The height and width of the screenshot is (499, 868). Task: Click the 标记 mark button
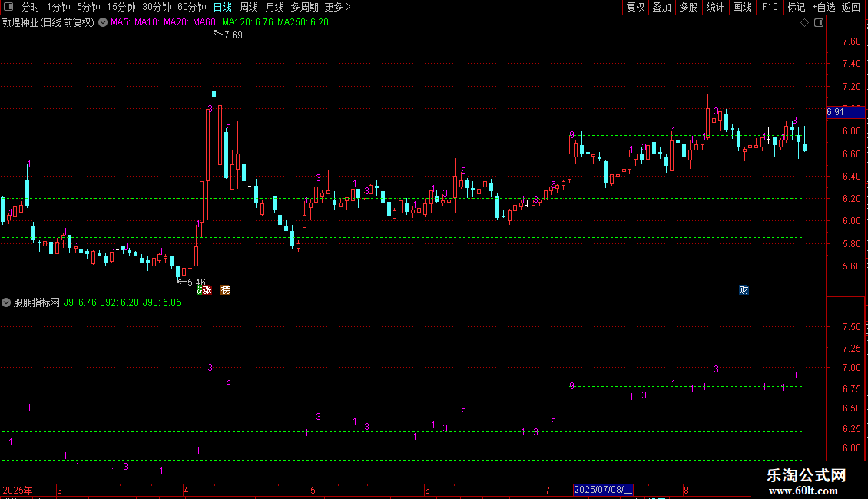tap(796, 7)
